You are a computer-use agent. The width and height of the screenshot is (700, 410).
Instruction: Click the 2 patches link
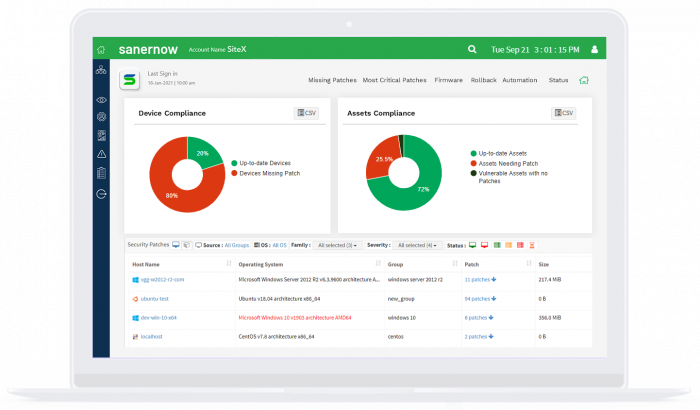coord(476,337)
